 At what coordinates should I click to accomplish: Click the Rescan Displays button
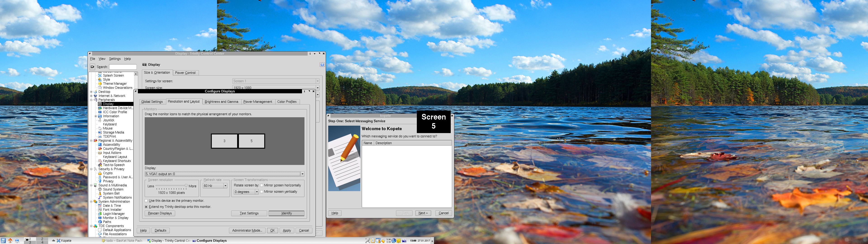coord(160,213)
